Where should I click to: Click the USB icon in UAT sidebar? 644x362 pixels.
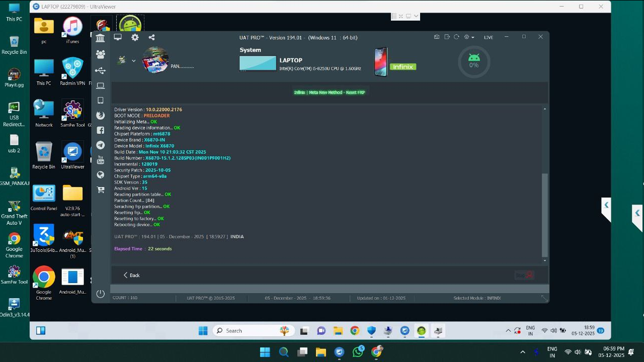coord(100,70)
